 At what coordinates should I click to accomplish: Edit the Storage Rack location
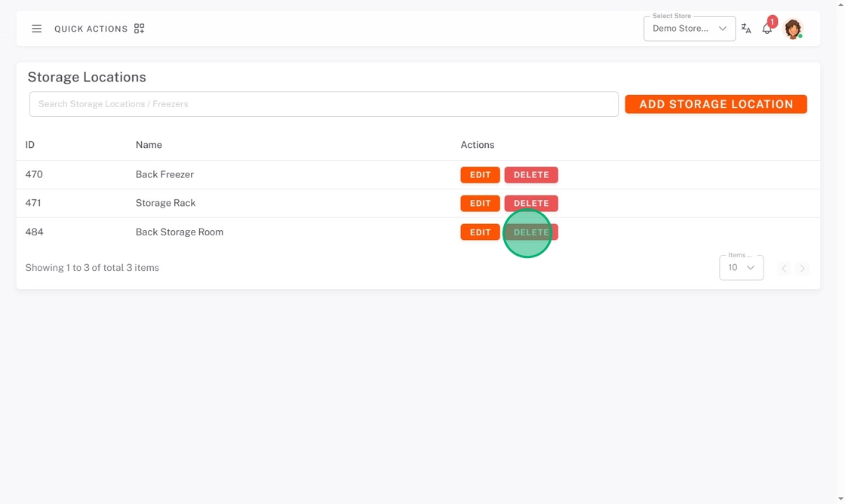[480, 203]
